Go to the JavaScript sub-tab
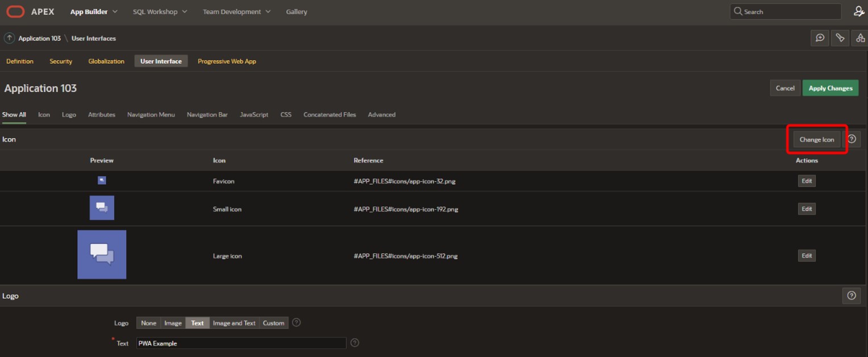The width and height of the screenshot is (868, 357). 254,114
